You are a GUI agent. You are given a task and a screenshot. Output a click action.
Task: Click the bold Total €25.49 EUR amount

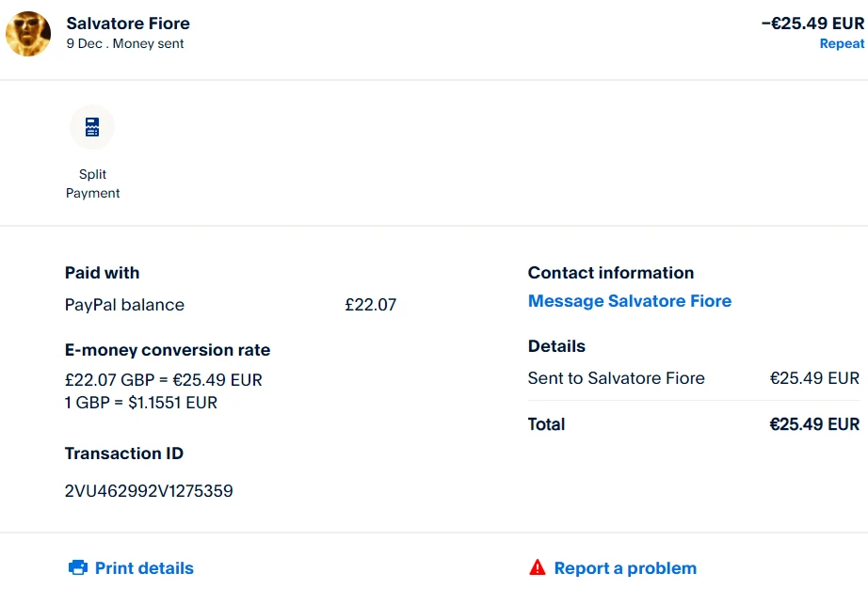(x=814, y=424)
